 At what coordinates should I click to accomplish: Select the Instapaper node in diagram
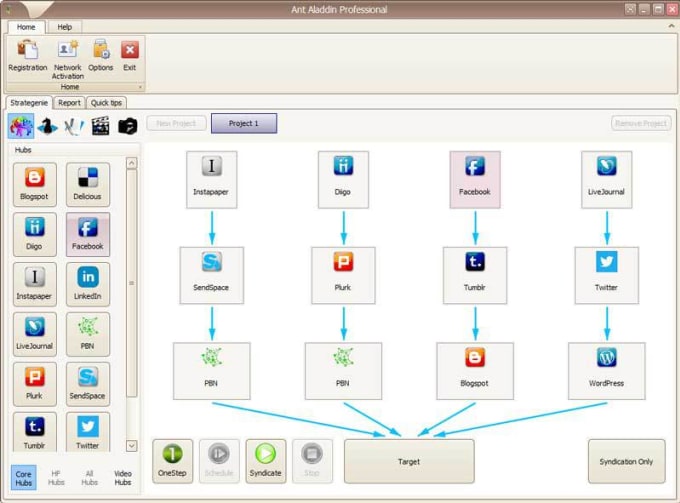coord(212,180)
